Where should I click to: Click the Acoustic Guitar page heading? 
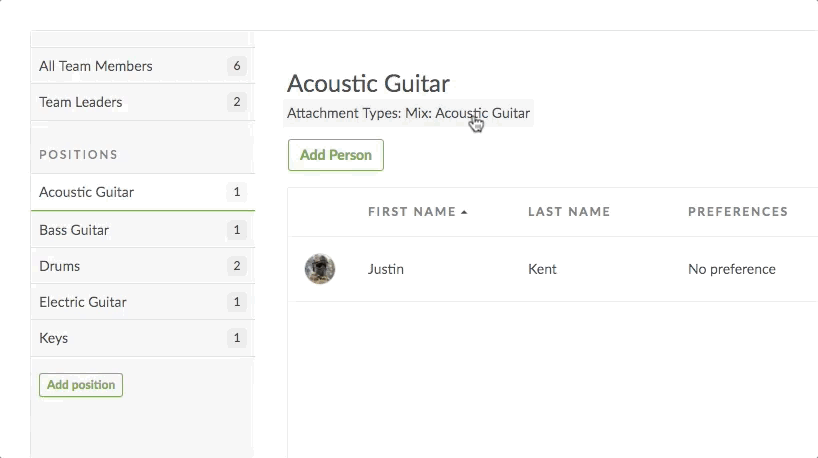click(x=368, y=83)
